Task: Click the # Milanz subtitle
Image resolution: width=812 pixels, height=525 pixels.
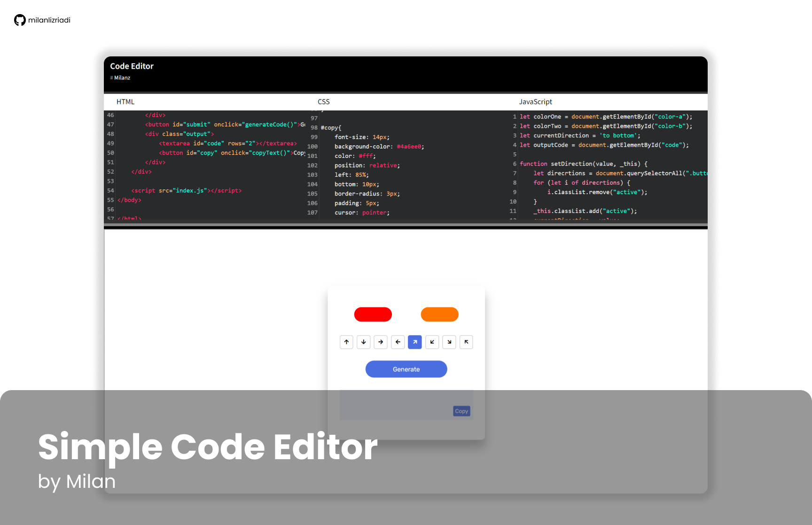Action: pyautogui.click(x=120, y=78)
